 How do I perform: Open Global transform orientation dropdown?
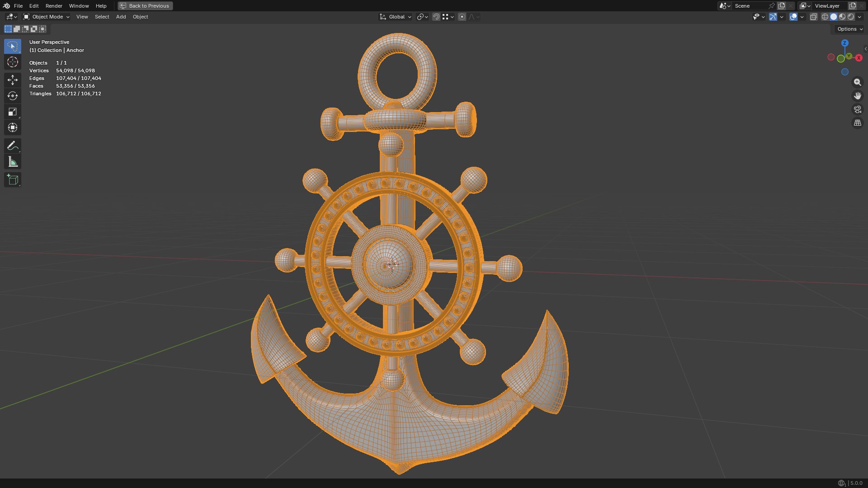[396, 17]
